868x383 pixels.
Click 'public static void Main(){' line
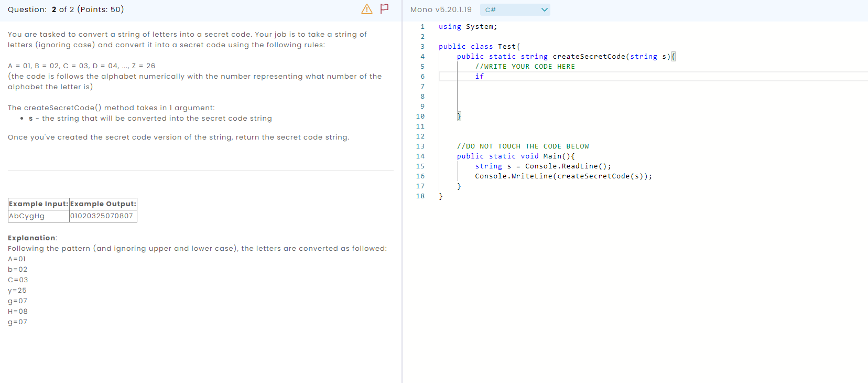[516, 156]
